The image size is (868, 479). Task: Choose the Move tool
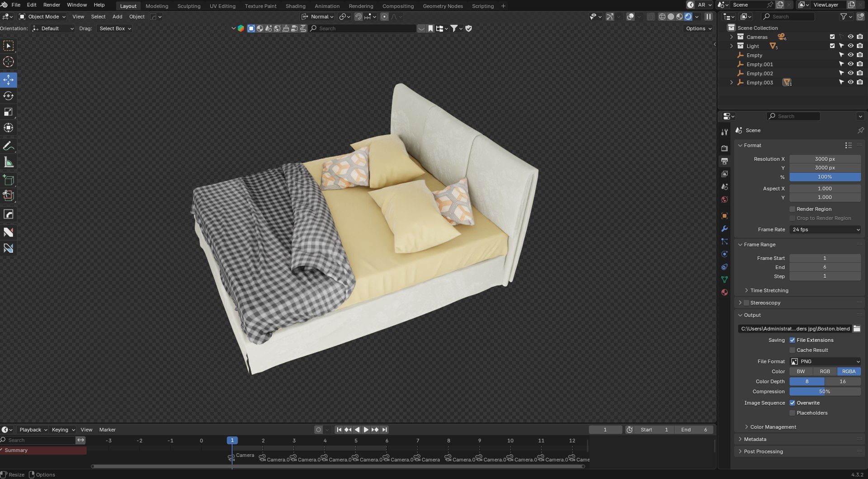8,80
